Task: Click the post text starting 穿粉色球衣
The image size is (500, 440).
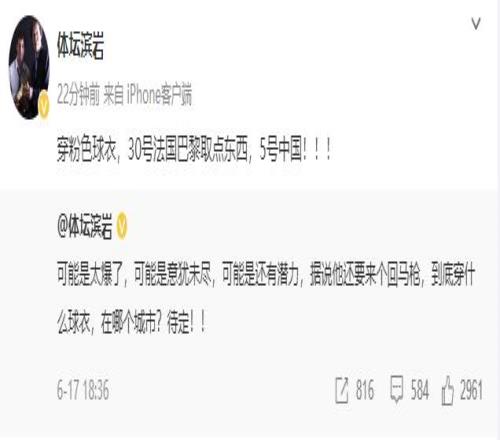Action: tap(194, 150)
